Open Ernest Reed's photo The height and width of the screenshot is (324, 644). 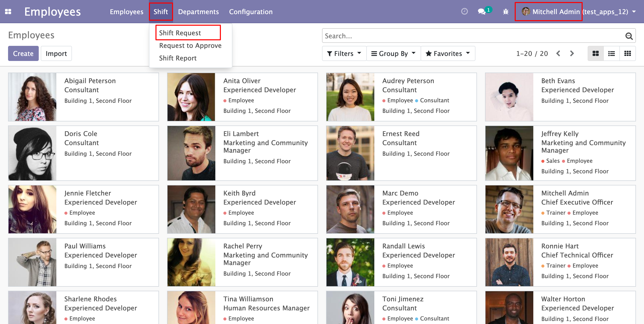tap(350, 153)
